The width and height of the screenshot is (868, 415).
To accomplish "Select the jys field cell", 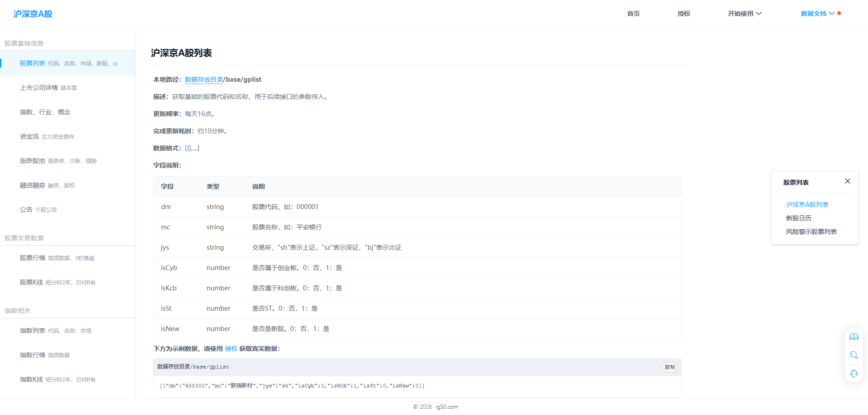I will pyautogui.click(x=177, y=247).
